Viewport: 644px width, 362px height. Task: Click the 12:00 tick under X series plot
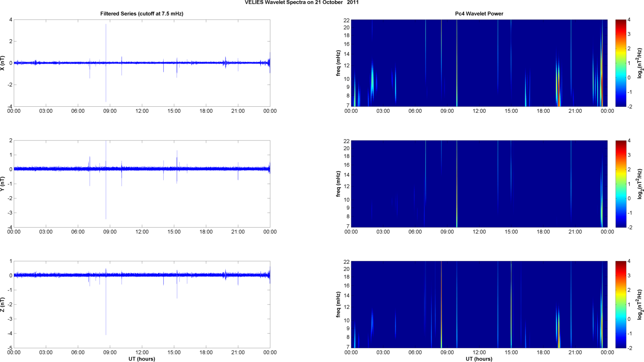point(142,111)
